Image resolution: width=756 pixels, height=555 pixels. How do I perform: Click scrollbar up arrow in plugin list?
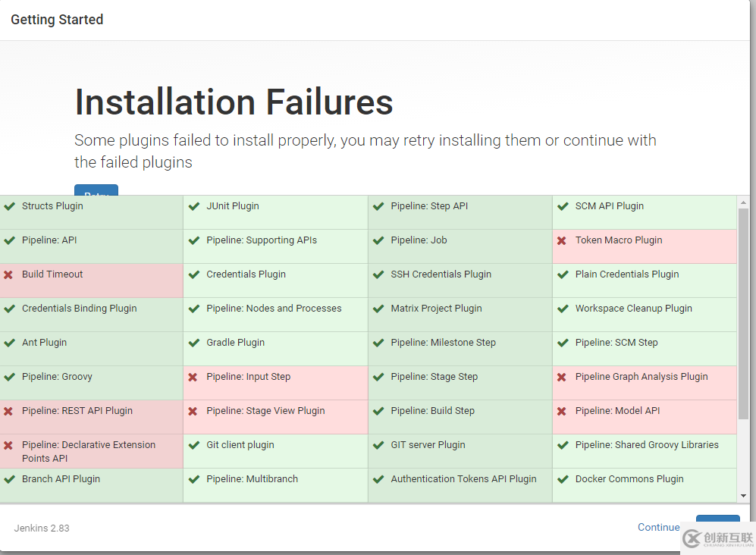click(743, 202)
